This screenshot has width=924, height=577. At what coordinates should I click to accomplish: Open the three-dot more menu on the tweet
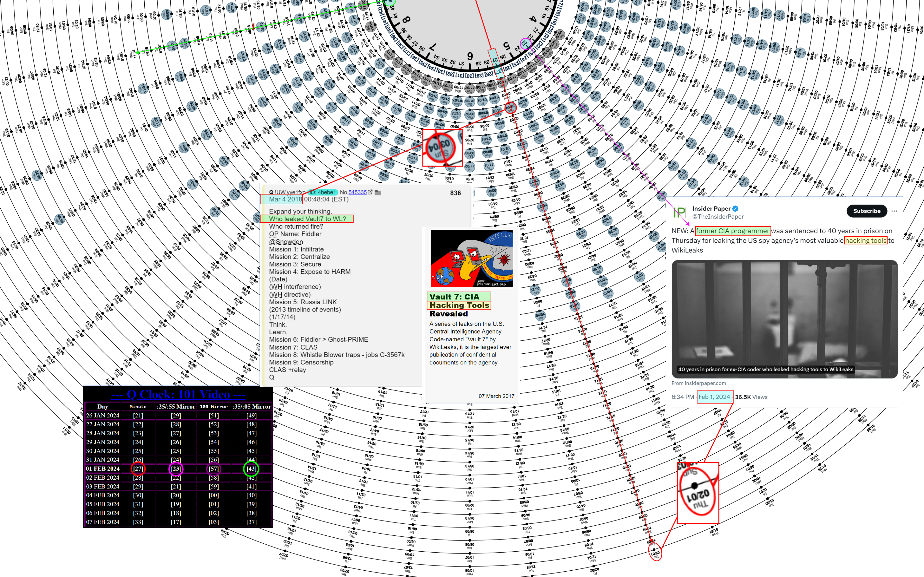coord(894,211)
